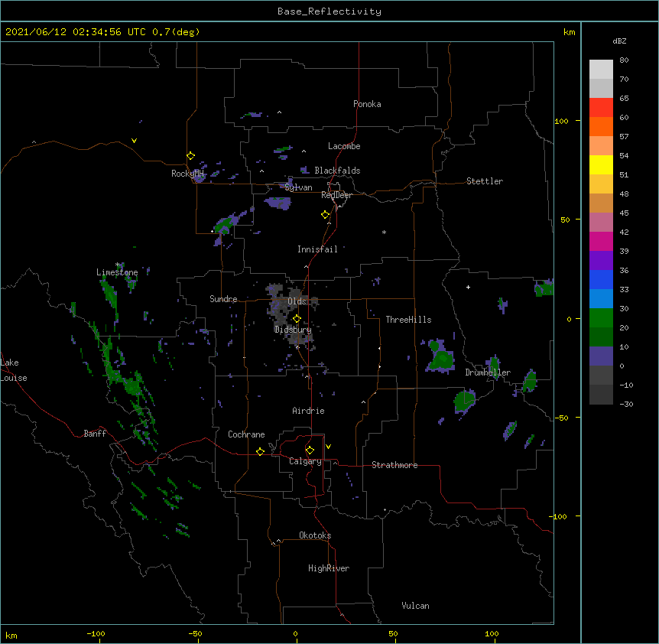Click the yellow V marker northeast of Calgary
The image size is (659, 644).
tap(328, 447)
